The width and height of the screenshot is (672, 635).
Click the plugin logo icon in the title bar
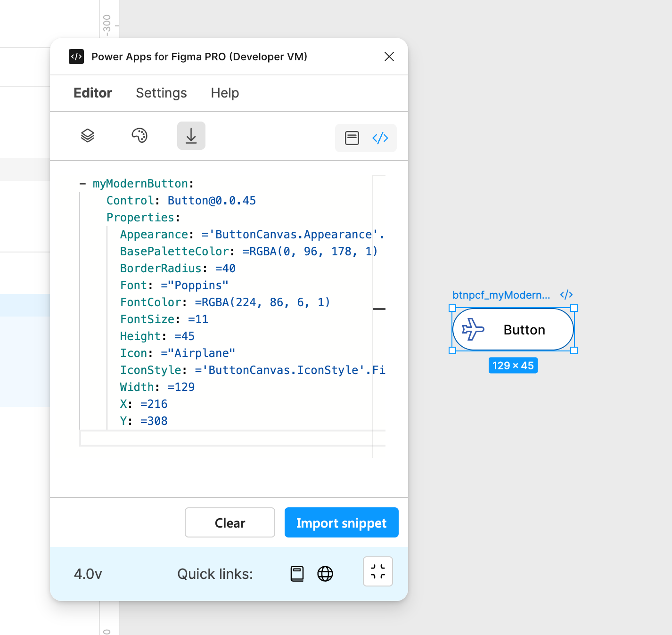76,57
